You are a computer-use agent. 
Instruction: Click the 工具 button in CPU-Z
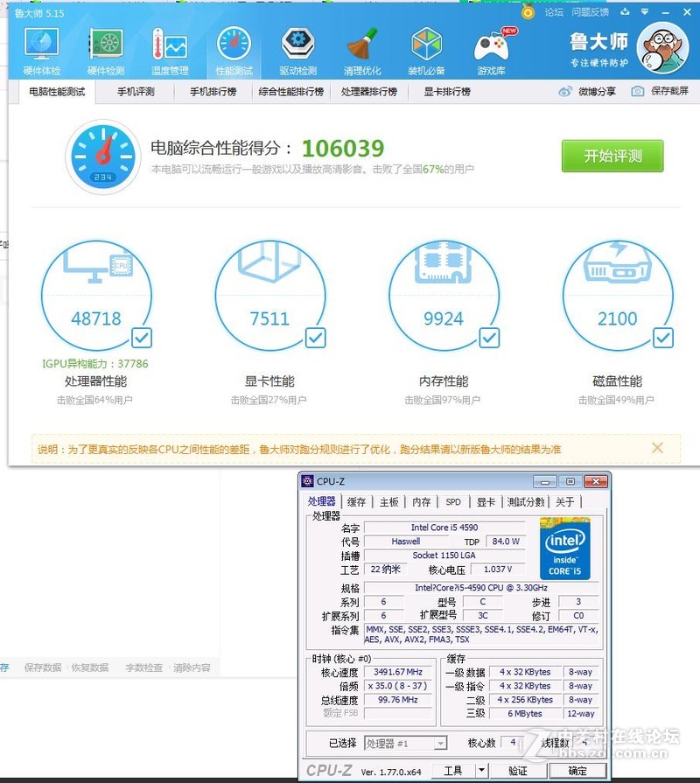pos(454,770)
